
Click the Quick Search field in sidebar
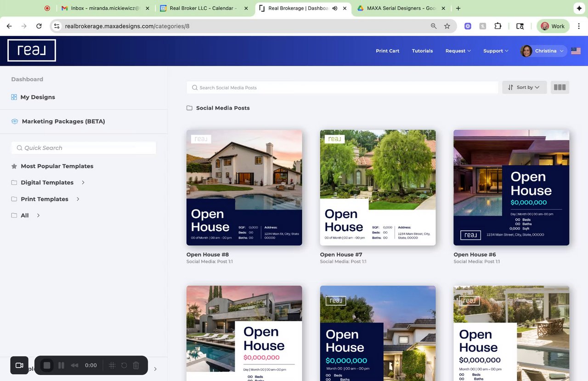click(x=84, y=148)
